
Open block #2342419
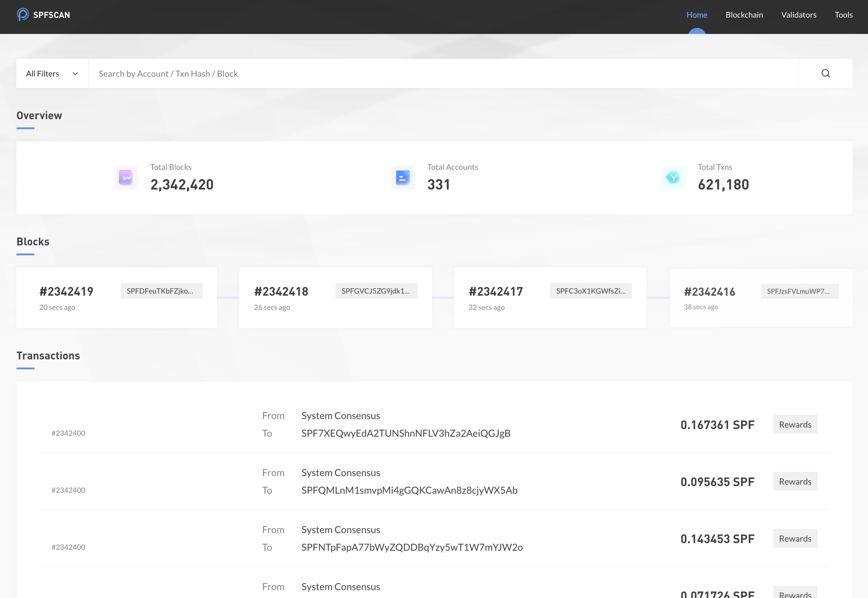click(66, 291)
